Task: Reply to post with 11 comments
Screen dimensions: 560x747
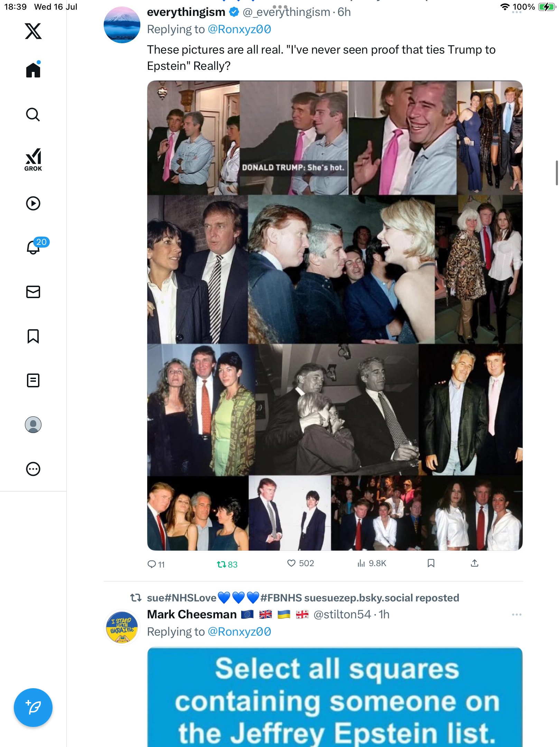Action: [x=156, y=564]
